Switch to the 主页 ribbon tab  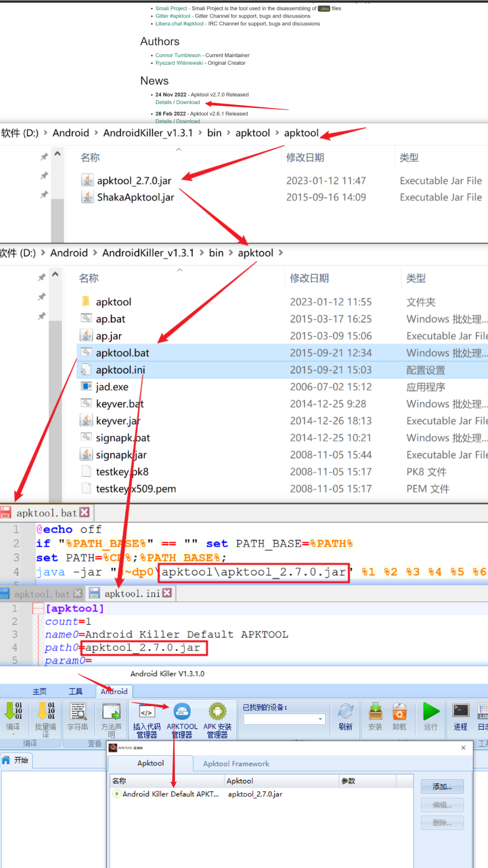(x=40, y=691)
